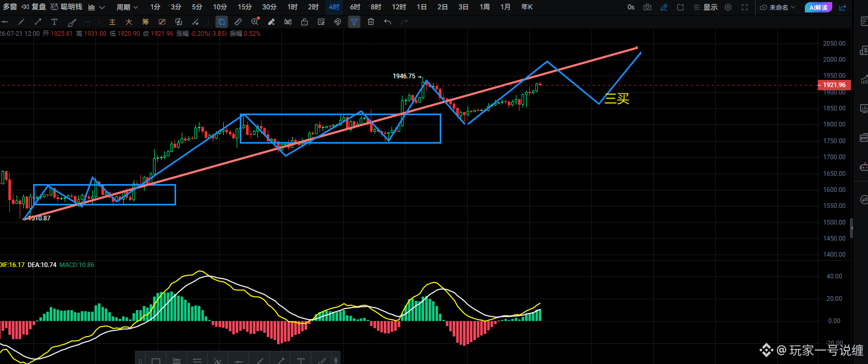Open the 未命名 layout dropdown
Image resolution: width=868 pixels, height=364 pixels.
click(x=777, y=7)
